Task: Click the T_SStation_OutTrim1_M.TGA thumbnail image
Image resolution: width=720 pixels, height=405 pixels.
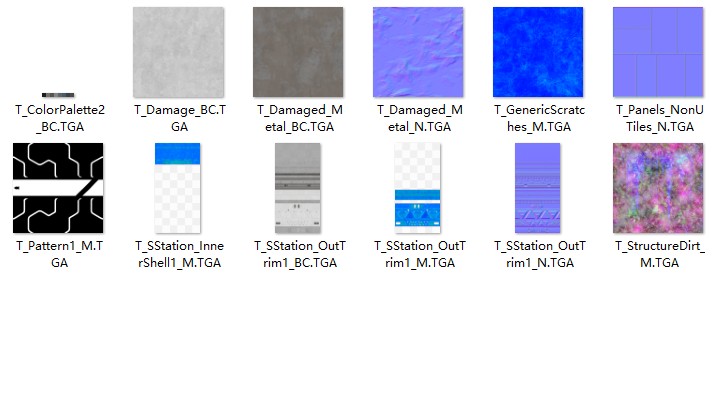Action: (x=418, y=188)
